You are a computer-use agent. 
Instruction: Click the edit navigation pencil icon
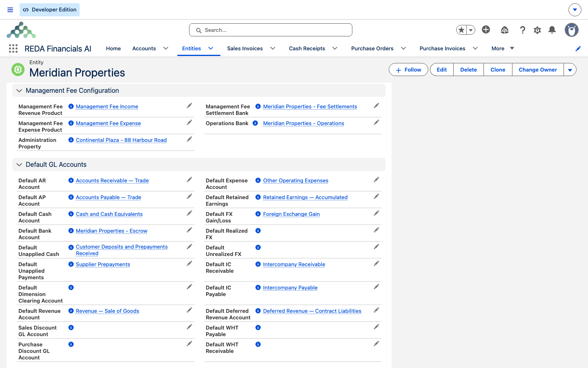578,49
